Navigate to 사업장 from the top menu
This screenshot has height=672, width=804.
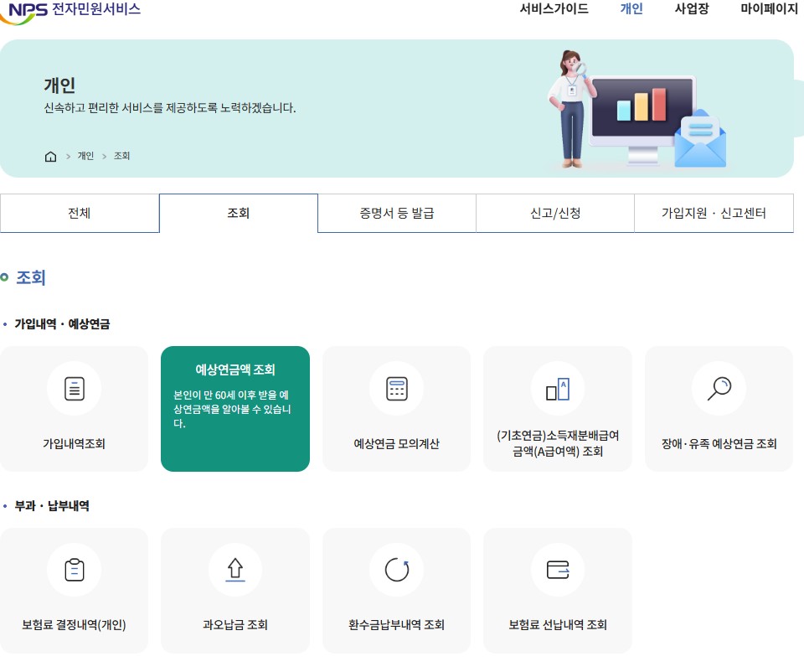click(x=691, y=10)
